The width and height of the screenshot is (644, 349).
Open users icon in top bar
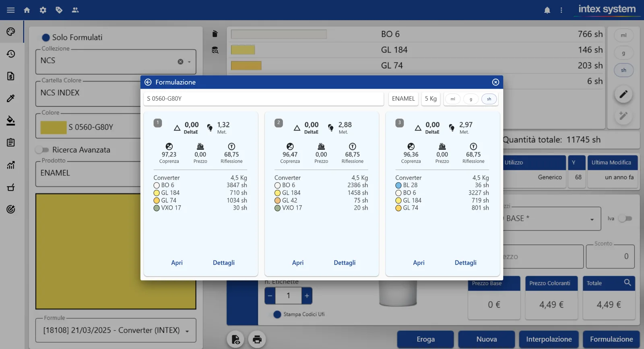coord(75,10)
